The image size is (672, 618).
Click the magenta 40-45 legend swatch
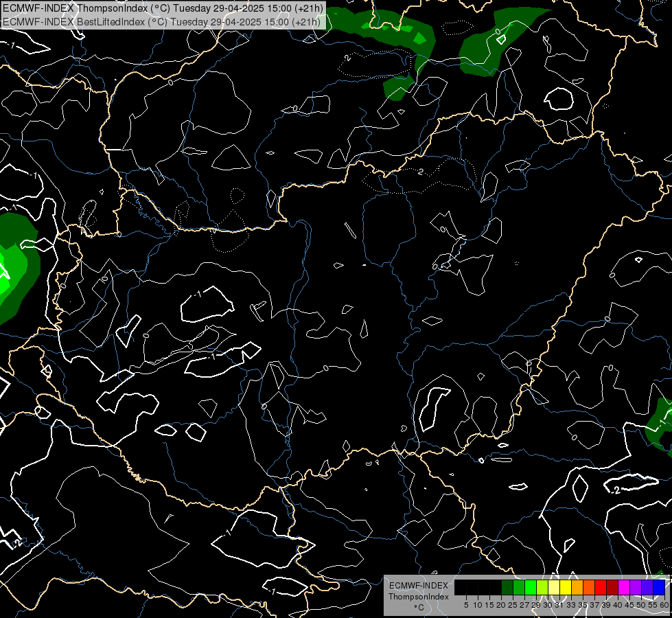tap(624, 587)
